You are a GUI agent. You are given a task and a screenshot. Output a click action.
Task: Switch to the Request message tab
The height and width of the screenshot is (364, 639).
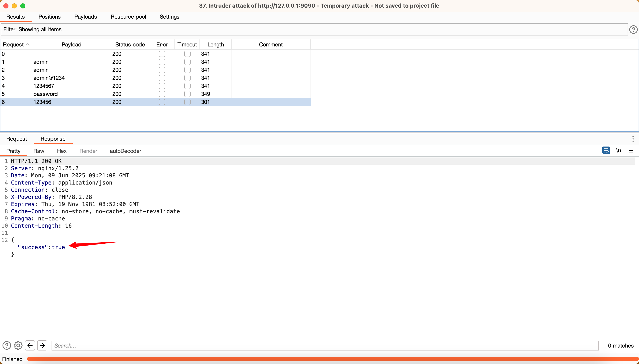16,139
